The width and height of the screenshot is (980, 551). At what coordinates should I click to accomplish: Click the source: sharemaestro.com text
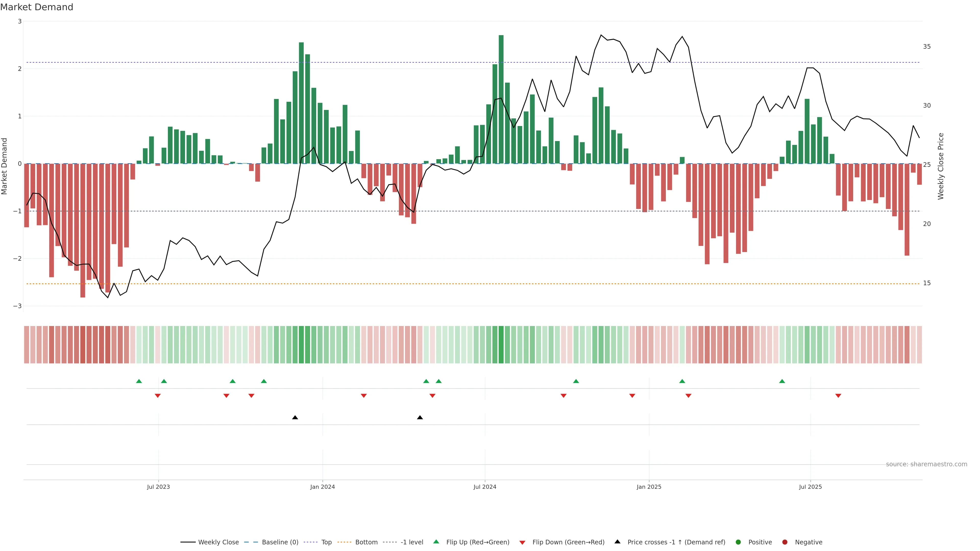point(926,464)
